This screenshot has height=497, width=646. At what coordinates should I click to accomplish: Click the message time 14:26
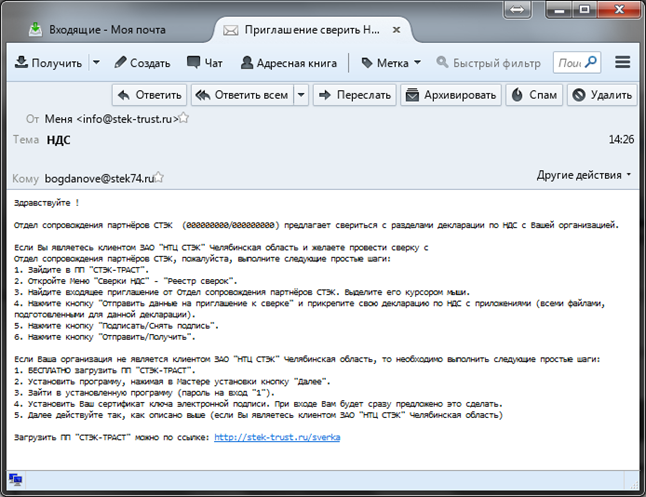(621, 140)
